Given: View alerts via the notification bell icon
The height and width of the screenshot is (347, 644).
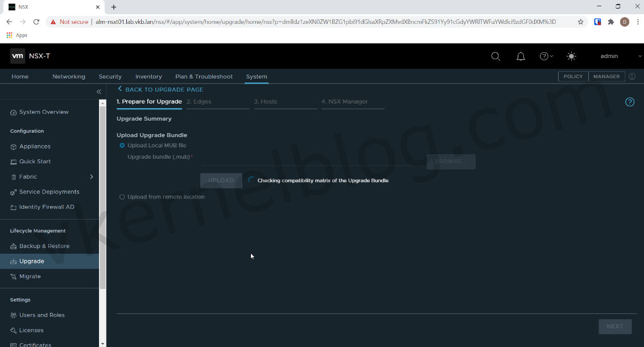Looking at the screenshot, I should pos(521,56).
